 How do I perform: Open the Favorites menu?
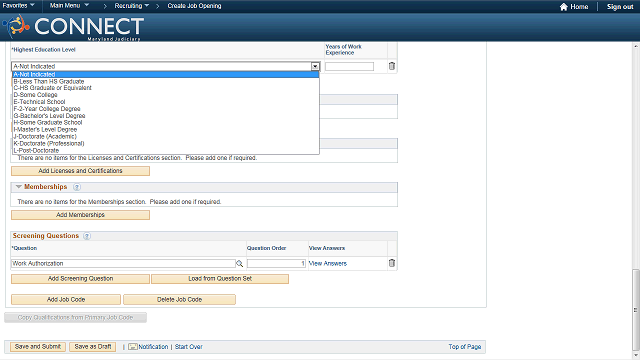click(18, 5)
